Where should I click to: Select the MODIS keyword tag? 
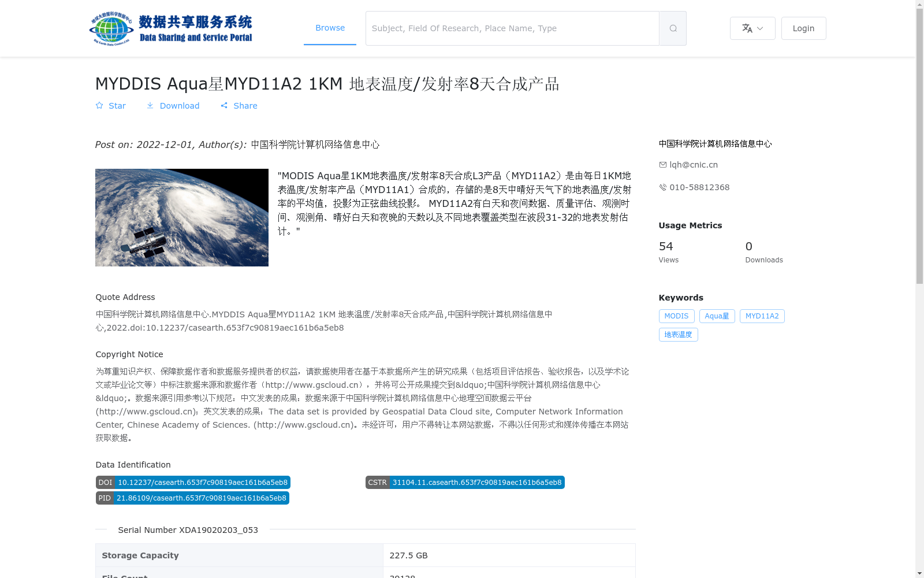click(x=676, y=316)
